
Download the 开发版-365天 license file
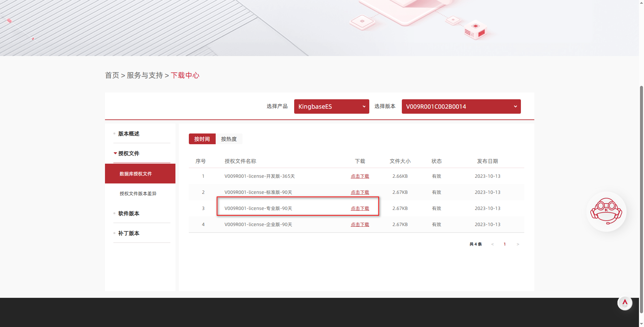coord(360,176)
